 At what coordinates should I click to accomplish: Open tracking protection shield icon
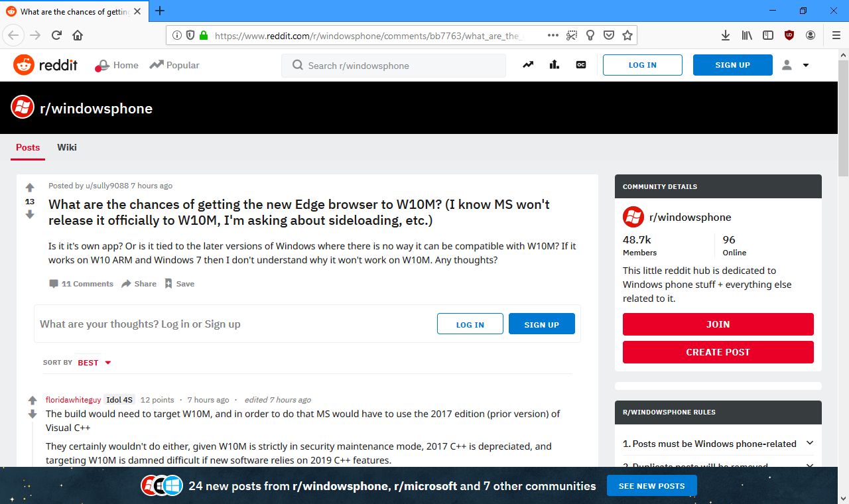point(190,36)
